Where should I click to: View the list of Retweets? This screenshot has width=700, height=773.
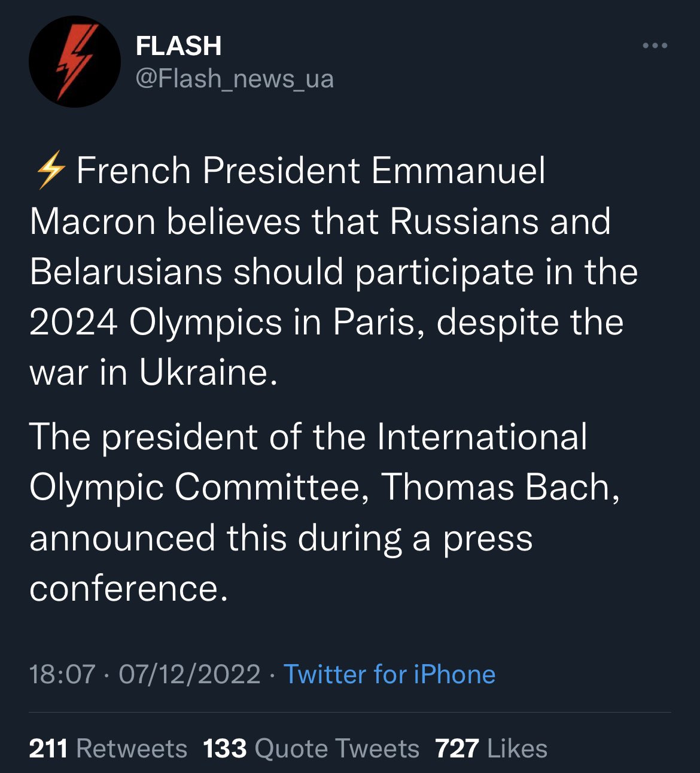pos(132,748)
